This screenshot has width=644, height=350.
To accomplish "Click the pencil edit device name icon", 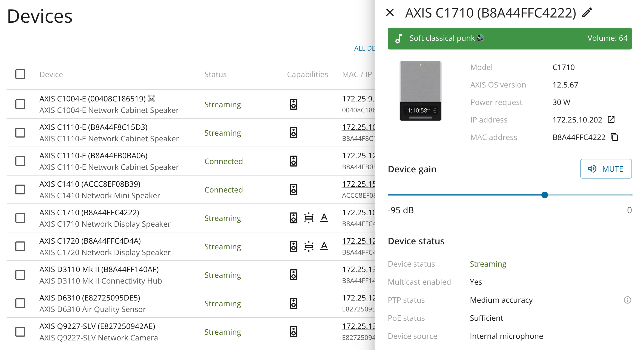I will tap(587, 13).
